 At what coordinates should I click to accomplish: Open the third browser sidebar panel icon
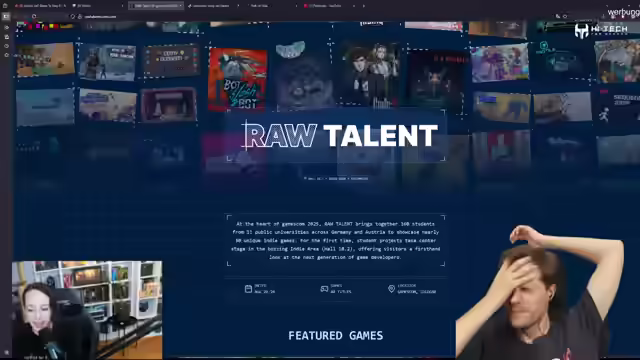point(6,46)
